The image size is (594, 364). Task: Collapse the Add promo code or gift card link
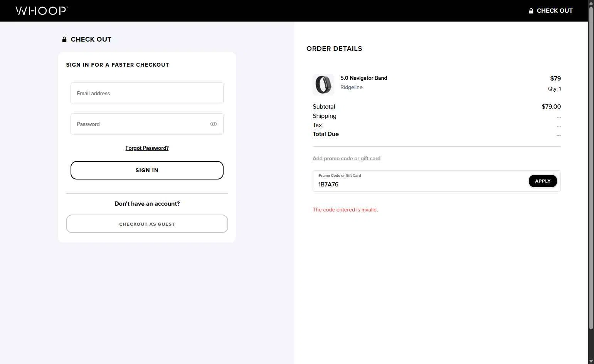tap(347, 158)
